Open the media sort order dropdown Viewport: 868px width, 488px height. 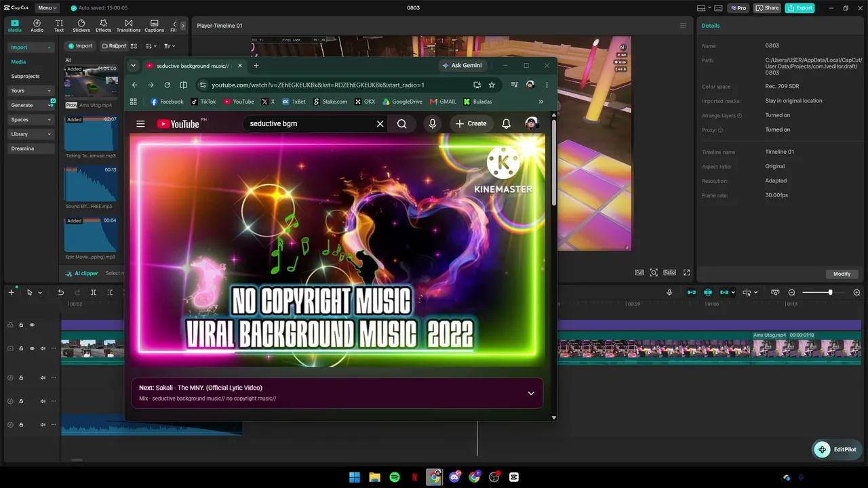(151, 46)
